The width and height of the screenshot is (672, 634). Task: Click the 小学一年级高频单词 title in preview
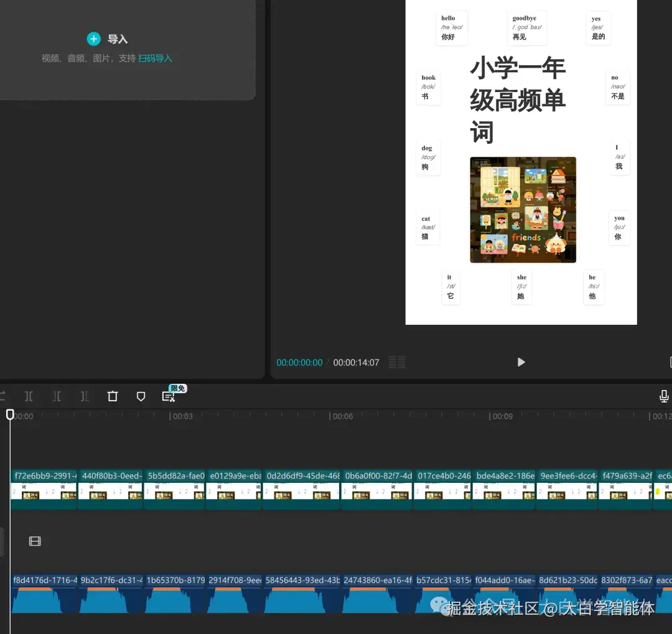point(518,100)
